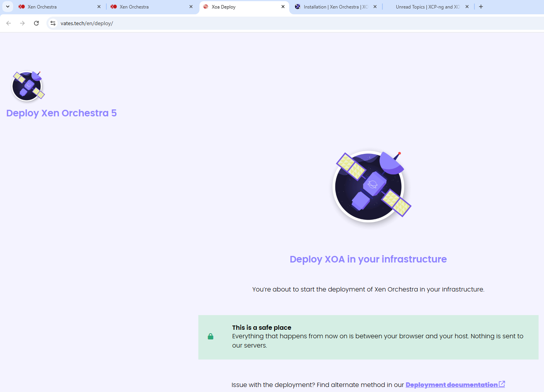Switch to the Unread Topics tab

(x=425, y=7)
